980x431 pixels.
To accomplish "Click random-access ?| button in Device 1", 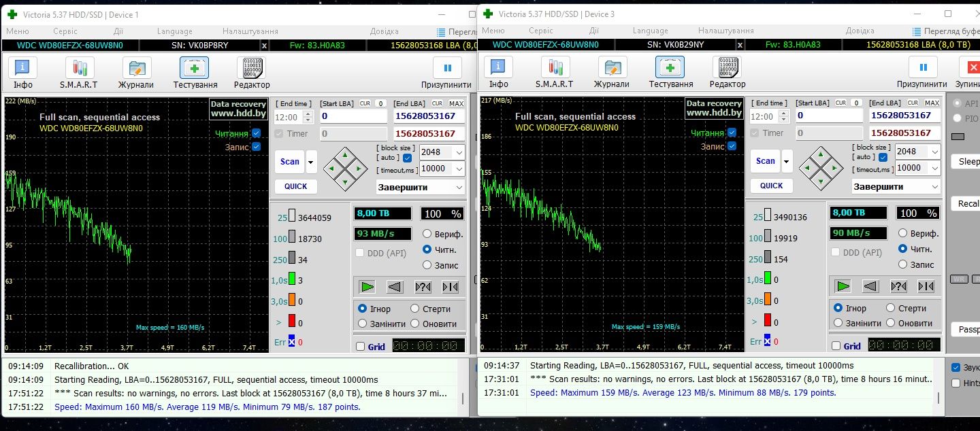I will coord(423,287).
